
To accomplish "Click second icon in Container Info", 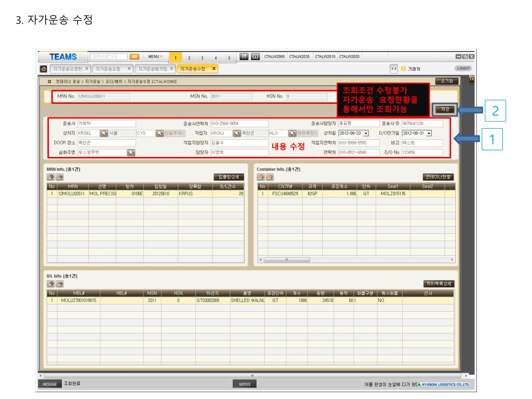I will click(x=270, y=177).
